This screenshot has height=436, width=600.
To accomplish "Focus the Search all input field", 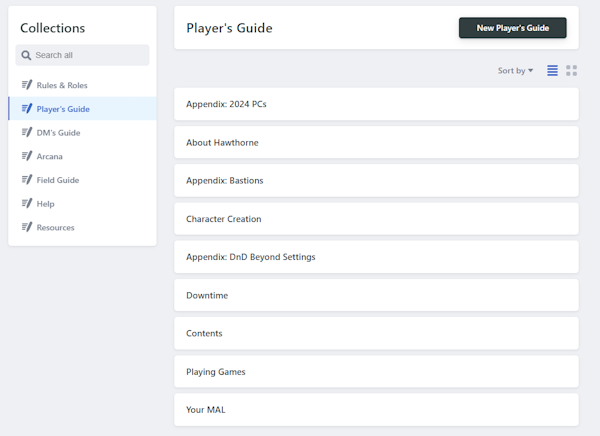I will pos(82,55).
